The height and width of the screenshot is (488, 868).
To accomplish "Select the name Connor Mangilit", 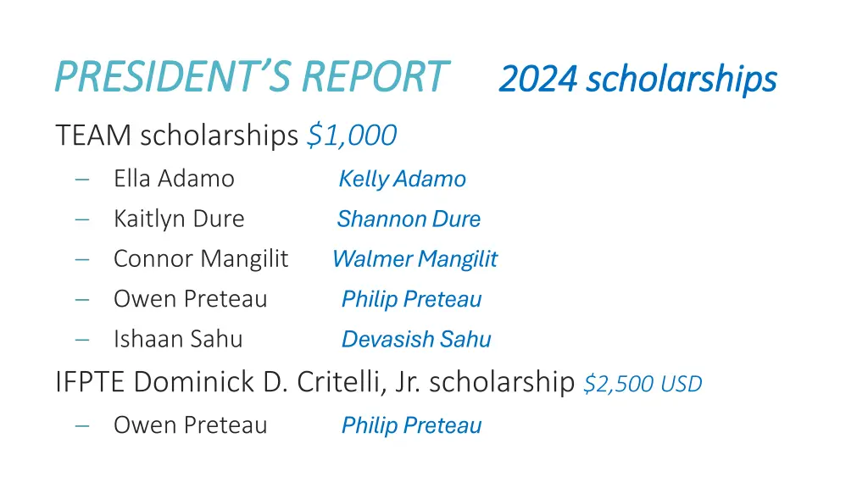I will (x=201, y=259).
